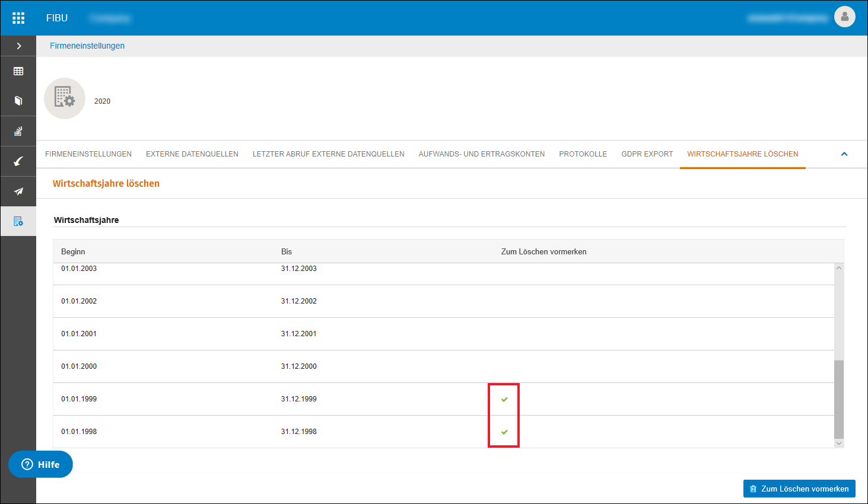Screen dimensions: 868x504
Task: Click the 01.01.1999 begin date cell
Action: [79, 399]
